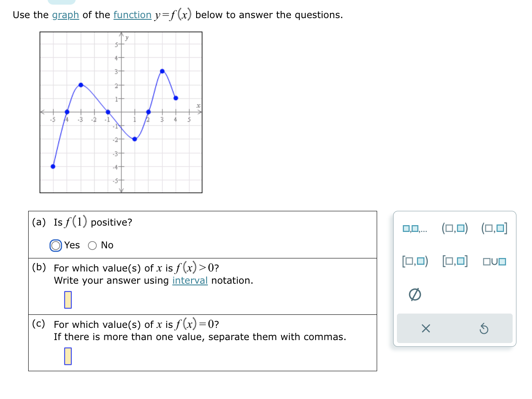
Task: Open the "function" hyperlink
Action: (133, 15)
